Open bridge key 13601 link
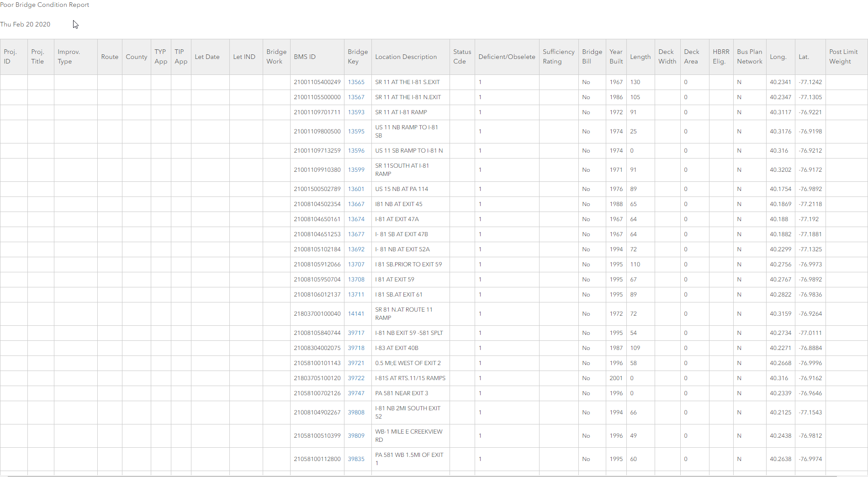 356,189
